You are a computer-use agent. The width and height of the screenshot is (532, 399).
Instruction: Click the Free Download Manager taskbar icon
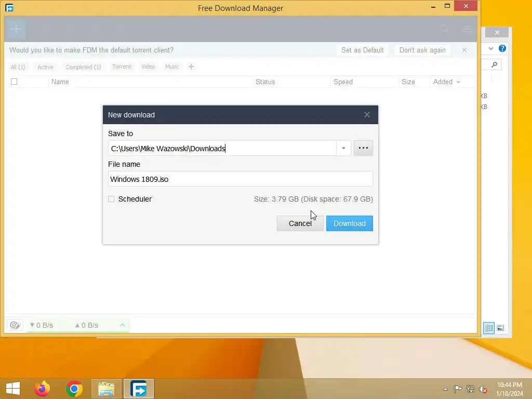click(139, 389)
